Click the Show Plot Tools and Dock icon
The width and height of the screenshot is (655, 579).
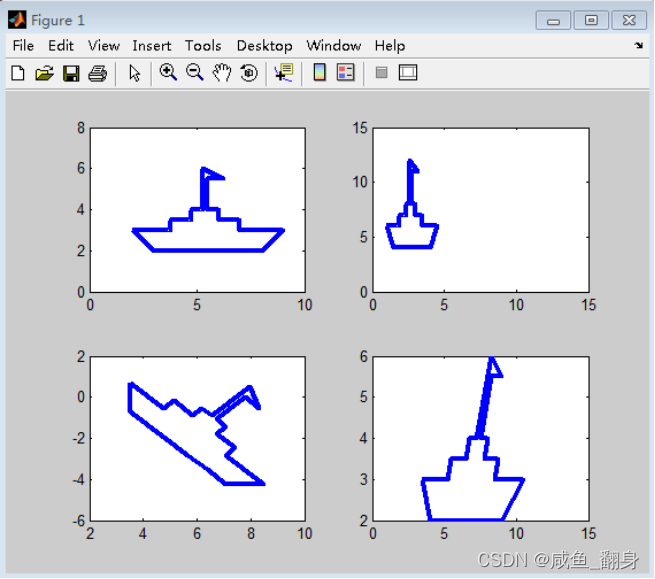coord(408,73)
